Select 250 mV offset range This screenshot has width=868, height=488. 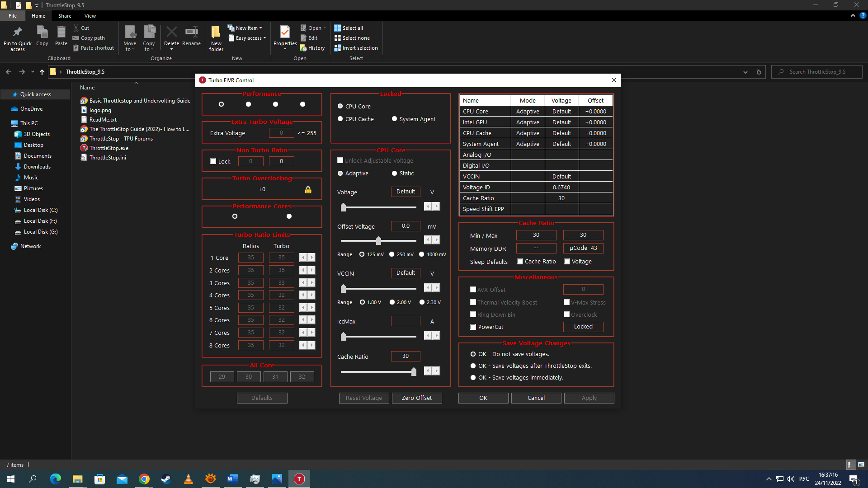pos(392,254)
